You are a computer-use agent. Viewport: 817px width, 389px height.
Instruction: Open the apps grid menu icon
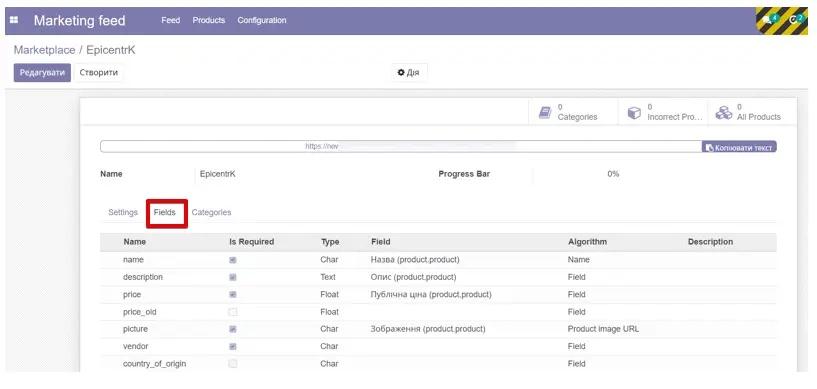(14, 20)
